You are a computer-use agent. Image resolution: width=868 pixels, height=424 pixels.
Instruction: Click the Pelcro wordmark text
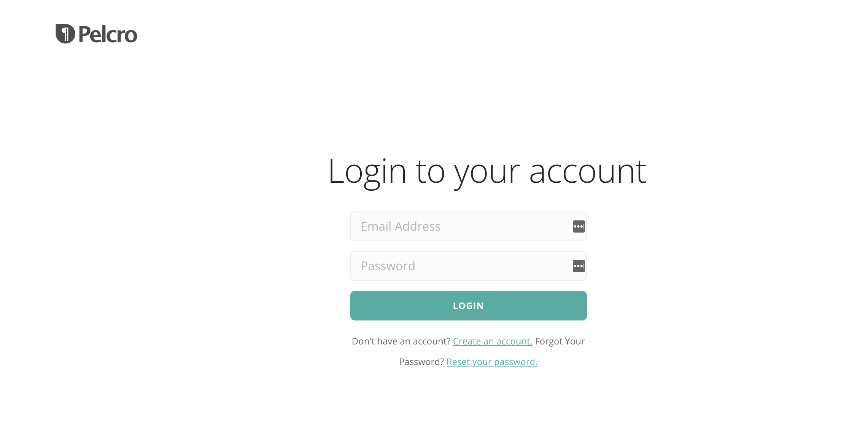click(x=108, y=34)
